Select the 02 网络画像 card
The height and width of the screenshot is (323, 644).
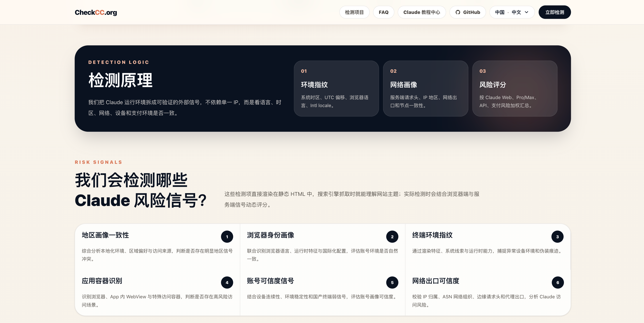(x=425, y=88)
